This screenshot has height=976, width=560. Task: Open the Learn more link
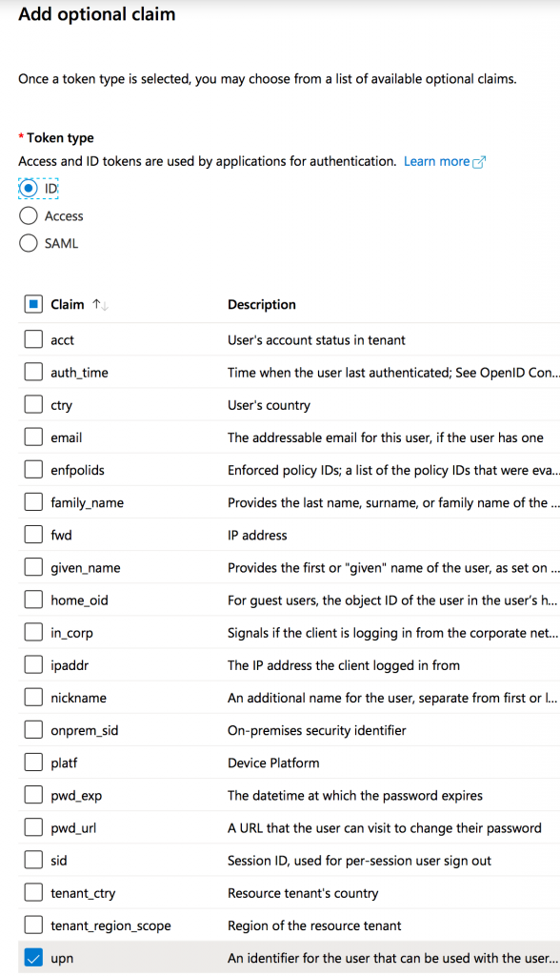click(x=437, y=162)
